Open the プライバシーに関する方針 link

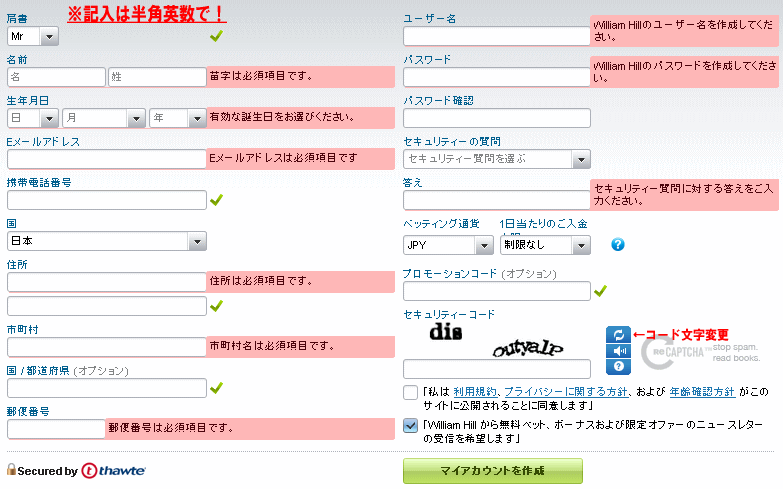pyautogui.click(x=564, y=391)
